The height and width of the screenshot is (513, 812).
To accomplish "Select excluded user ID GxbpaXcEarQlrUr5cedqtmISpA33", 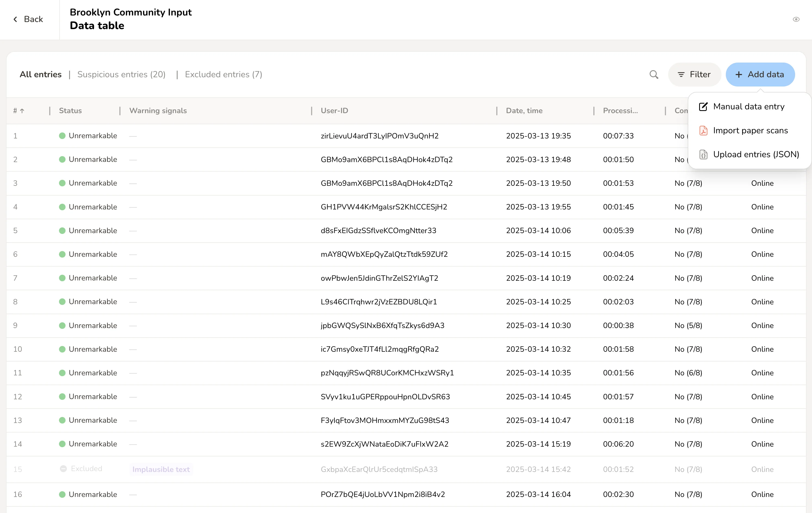I will 379,469.
